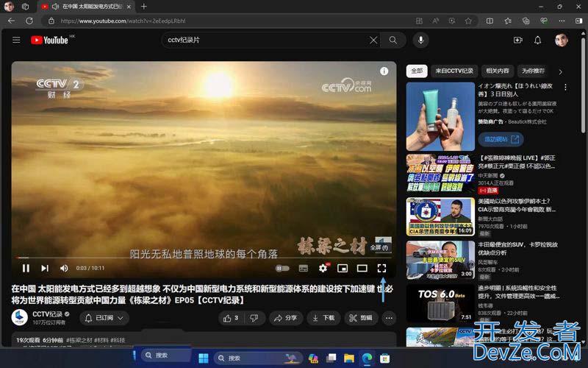Switch to theater mode
This screenshot has height=368, width=588.
coord(362,268)
